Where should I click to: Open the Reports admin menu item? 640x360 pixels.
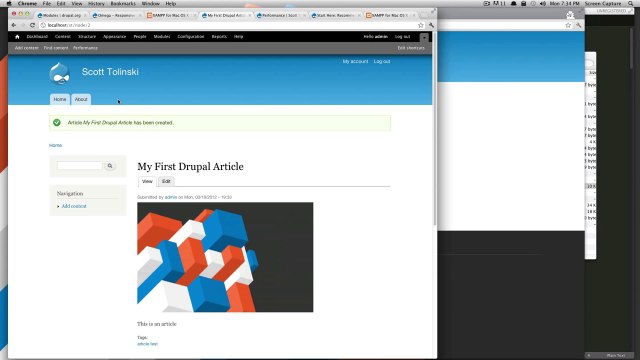coord(219,37)
